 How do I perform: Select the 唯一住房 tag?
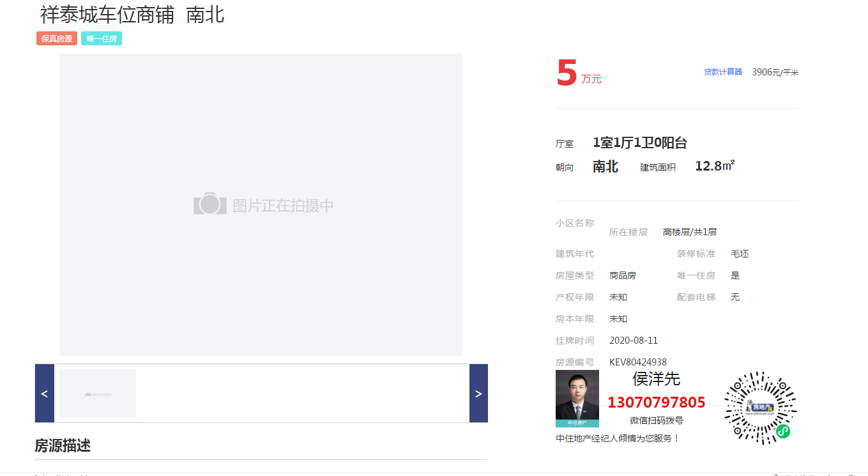(x=102, y=39)
